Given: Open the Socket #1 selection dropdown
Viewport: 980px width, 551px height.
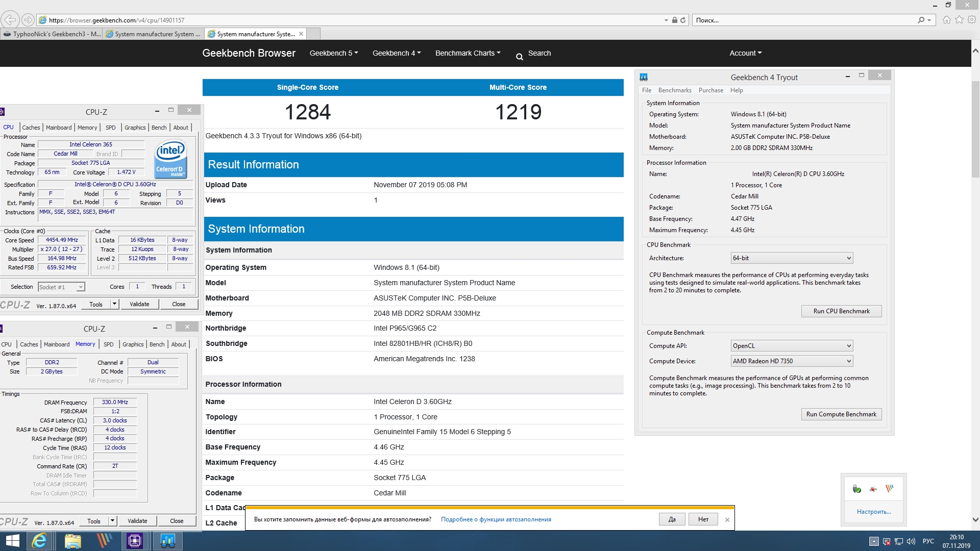Looking at the screenshot, I should coord(61,287).
